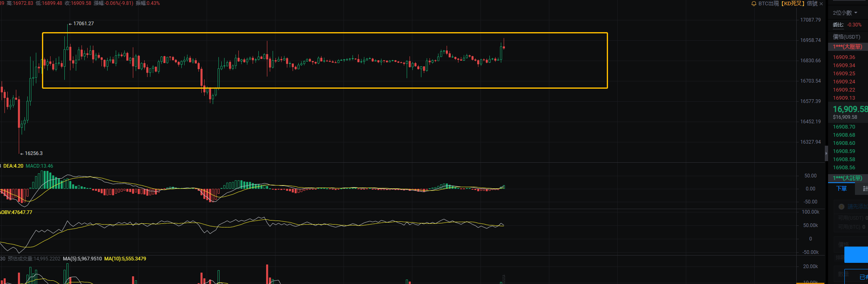The width and height of the screenshot is (868, 284).
Task: Click the MACD:13.46 indicator label
Action: pyautogui.click(x=39, y=166)
